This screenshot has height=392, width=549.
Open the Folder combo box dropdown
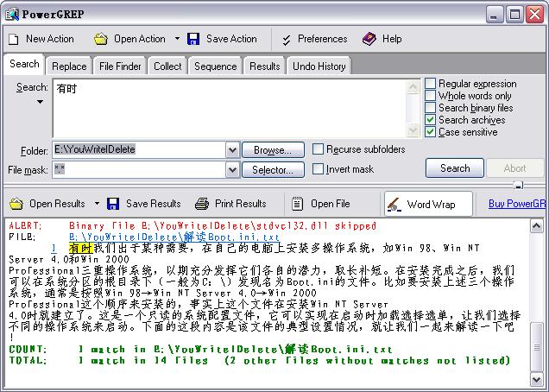pos(232,150)
